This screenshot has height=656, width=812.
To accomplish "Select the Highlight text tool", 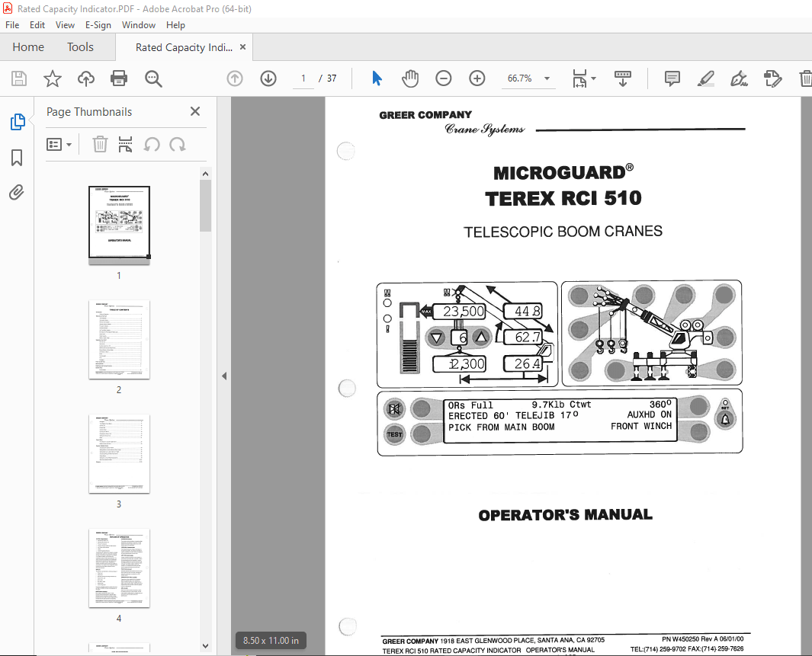I will click(x=705, y=78).
